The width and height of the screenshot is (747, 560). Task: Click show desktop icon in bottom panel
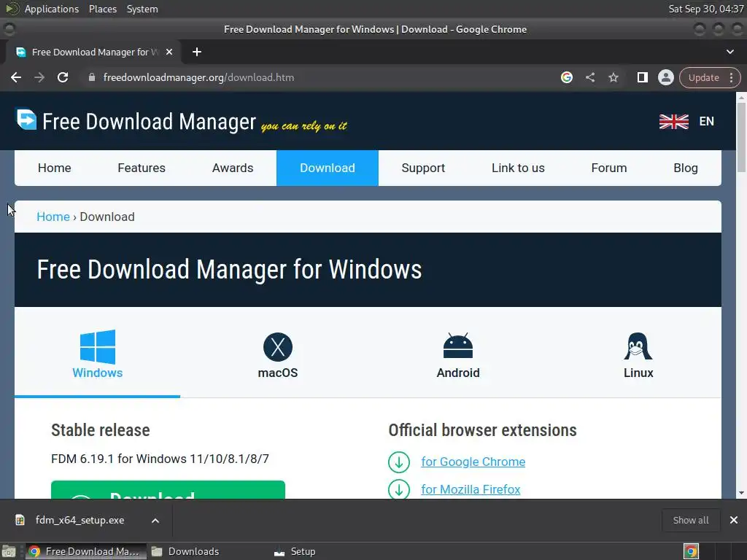pyautogui.click(x=9, y=551)
